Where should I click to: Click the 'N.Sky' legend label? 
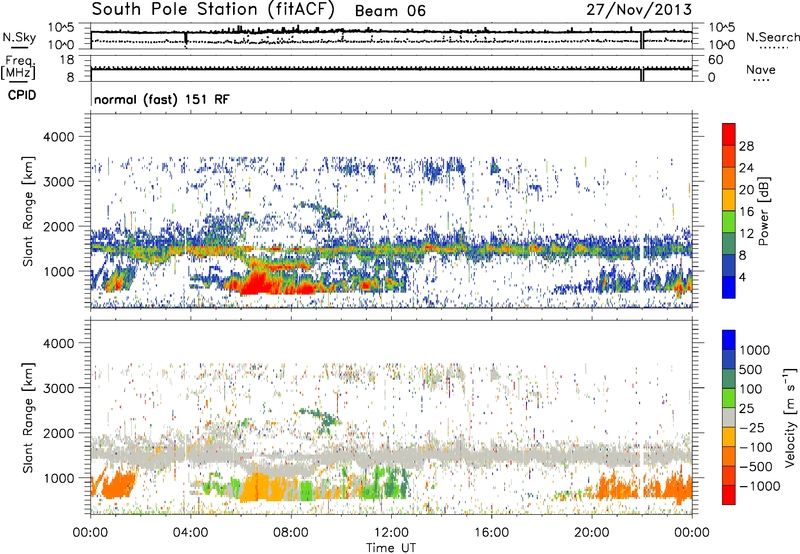(19, 37)
